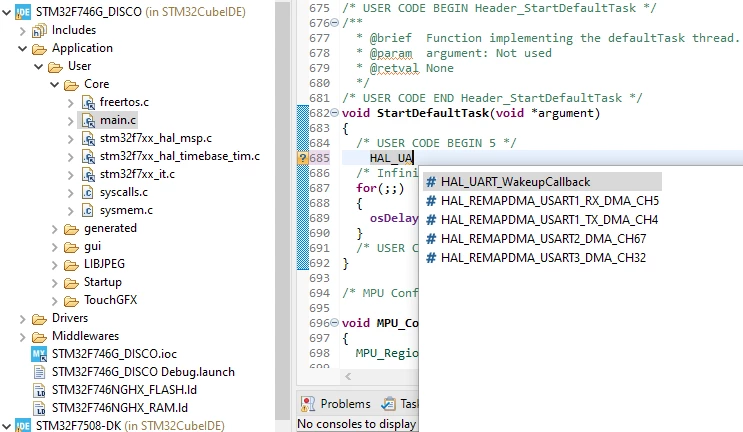Click the warning marker on line 685

coord(303,158)
